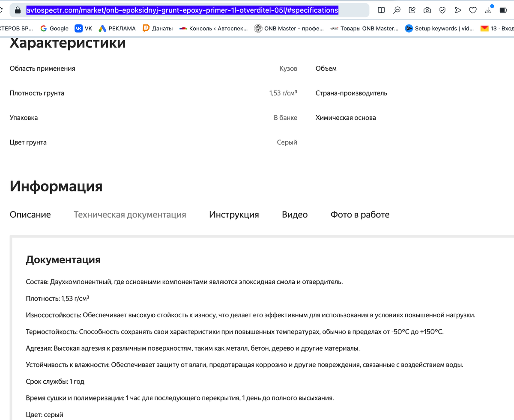Screen dimensions: 514x420
Task: Open the Google bookmark
Action: point(54,28)
